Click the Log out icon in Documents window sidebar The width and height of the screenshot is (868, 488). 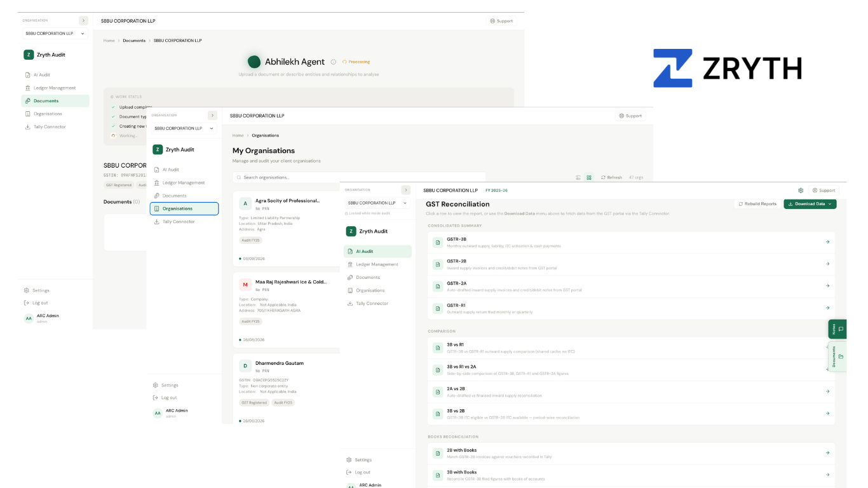tap(27, 302)
